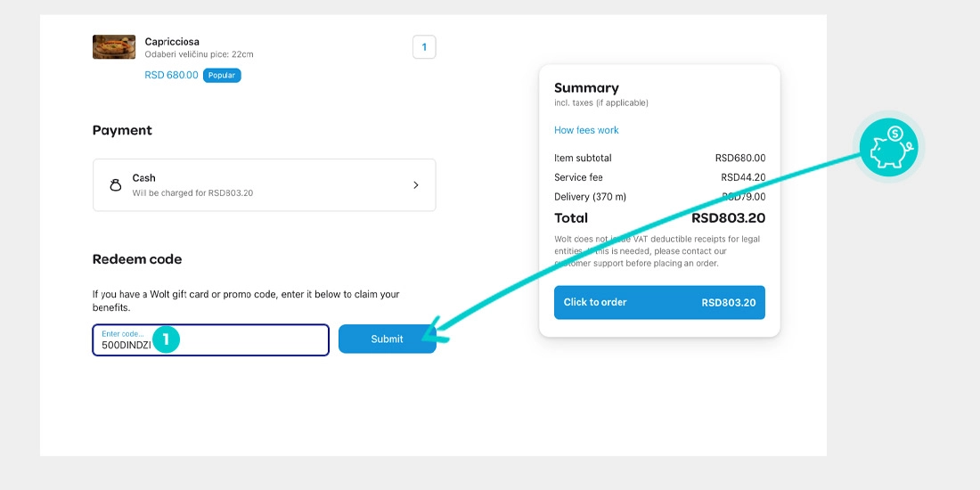Viewport: 980px width, 490px height.
Task: Open the Capricciosa pizza thumbnail
Action: [x=114, y=47]
